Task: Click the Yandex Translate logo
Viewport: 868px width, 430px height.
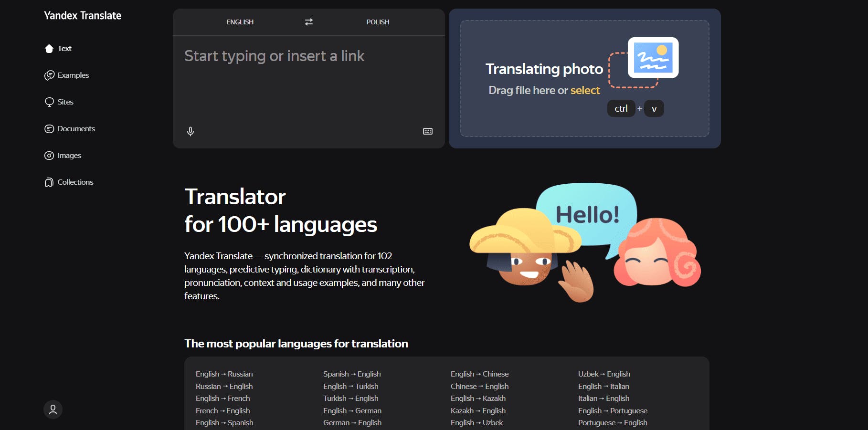Action: tap(82, 15)
